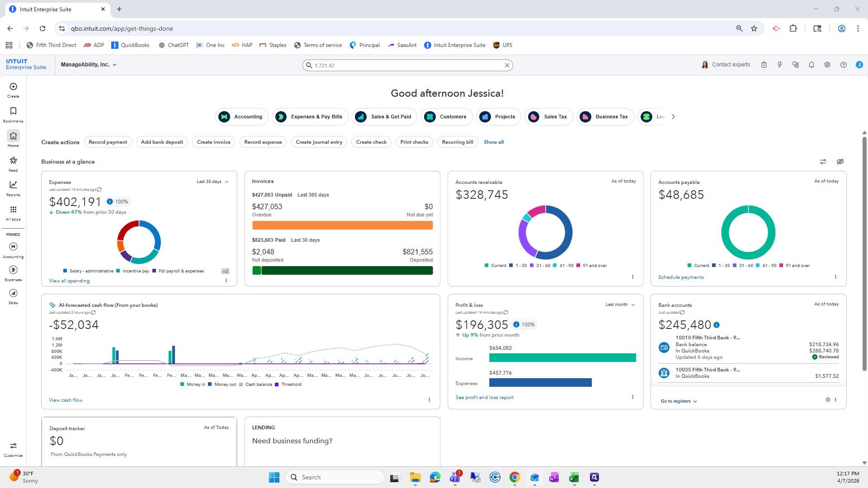Select the Projects category chip

click(499, 117)
